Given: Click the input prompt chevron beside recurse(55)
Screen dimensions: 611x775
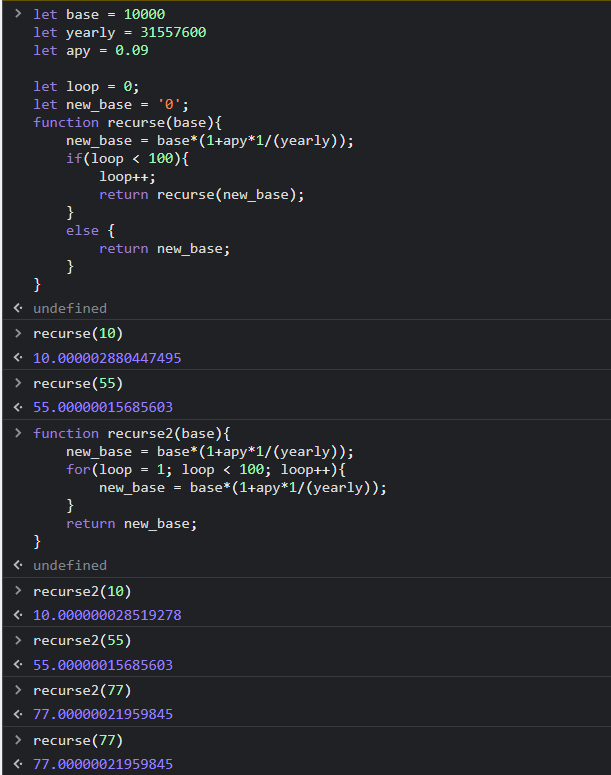Looking at the screenshot, I should coord(18,383).
